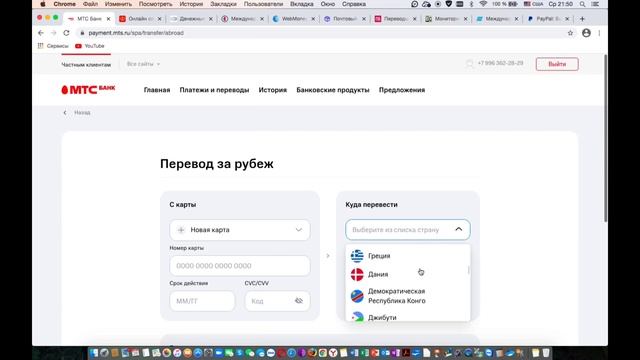Image resolution: width=640 pixels, height=360 pixels.
Task: Focus the Номер карты input field
Action: click(240, 266)
